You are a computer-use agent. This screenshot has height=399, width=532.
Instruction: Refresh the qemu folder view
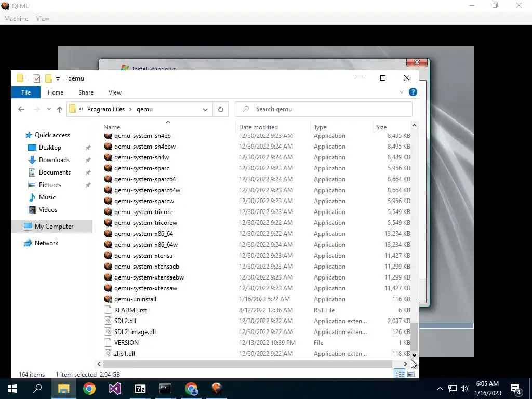tap(220, 109)
